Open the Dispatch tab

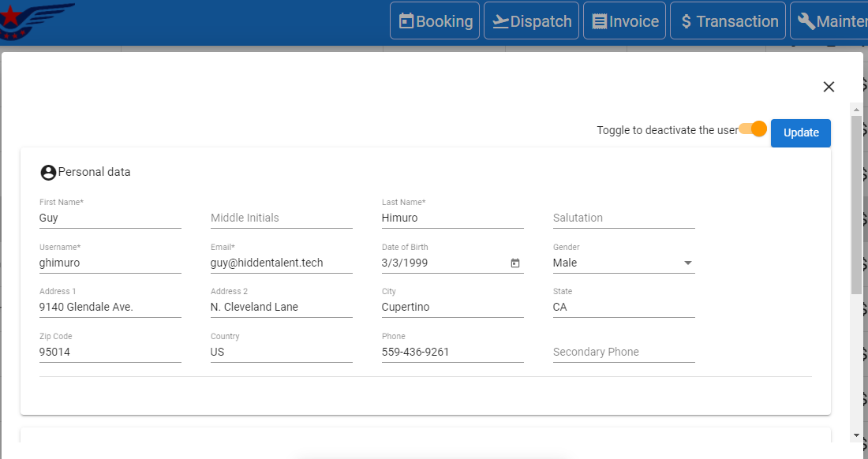tap(531, 21)
